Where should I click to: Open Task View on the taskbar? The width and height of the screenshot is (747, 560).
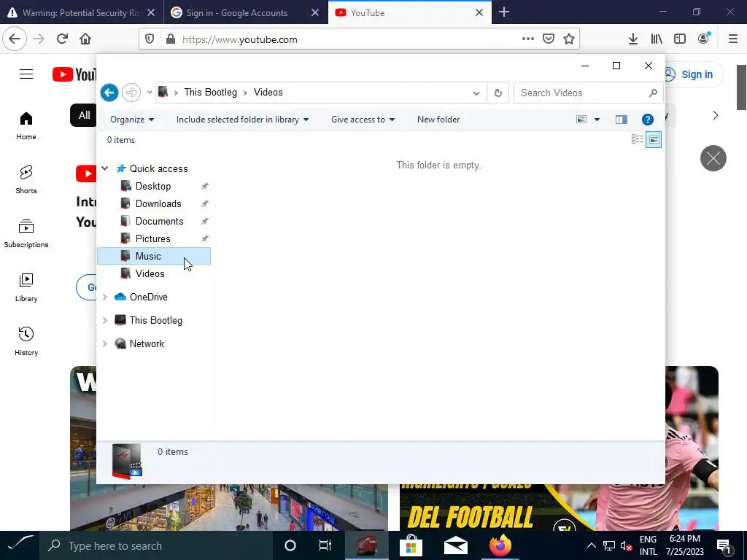[x=325, y=545]
